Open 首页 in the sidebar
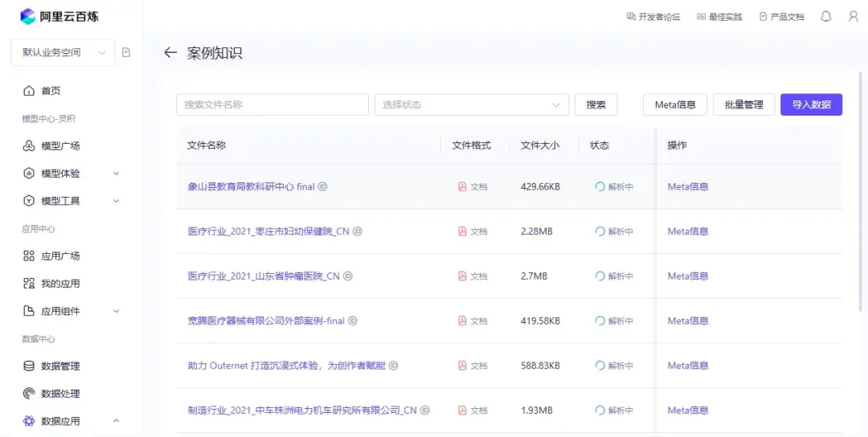868x437 pixels. tap(51, 91)
